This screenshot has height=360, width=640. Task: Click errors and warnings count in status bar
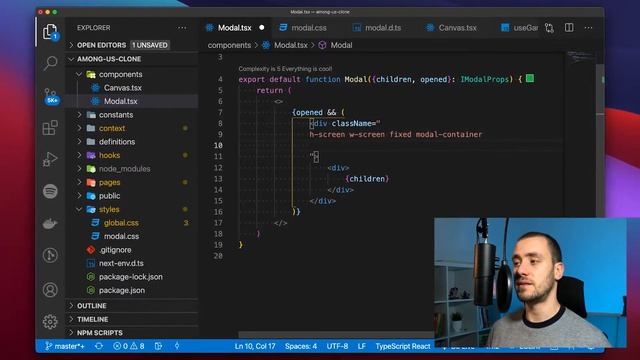129,346
